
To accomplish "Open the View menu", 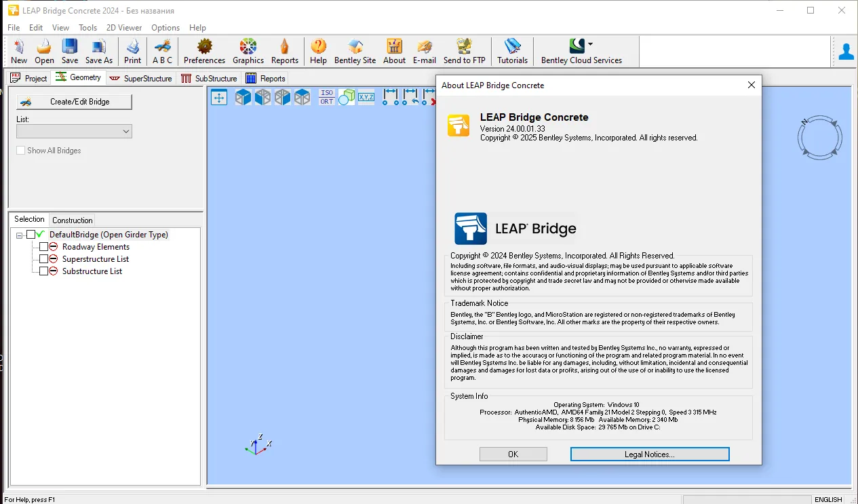I will (60, 28).
